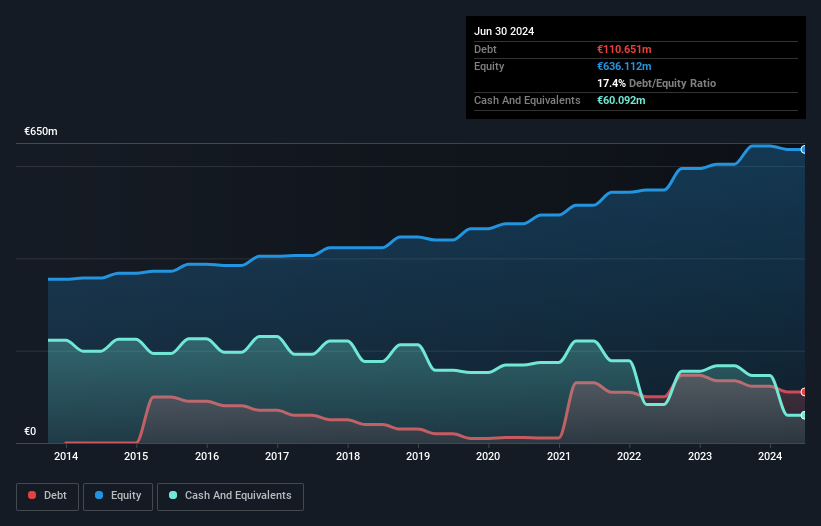Screen dimensions: 821x526
Task: Click the 17.4% Debt/Equity Ratio row
Action: click(656, 83)
